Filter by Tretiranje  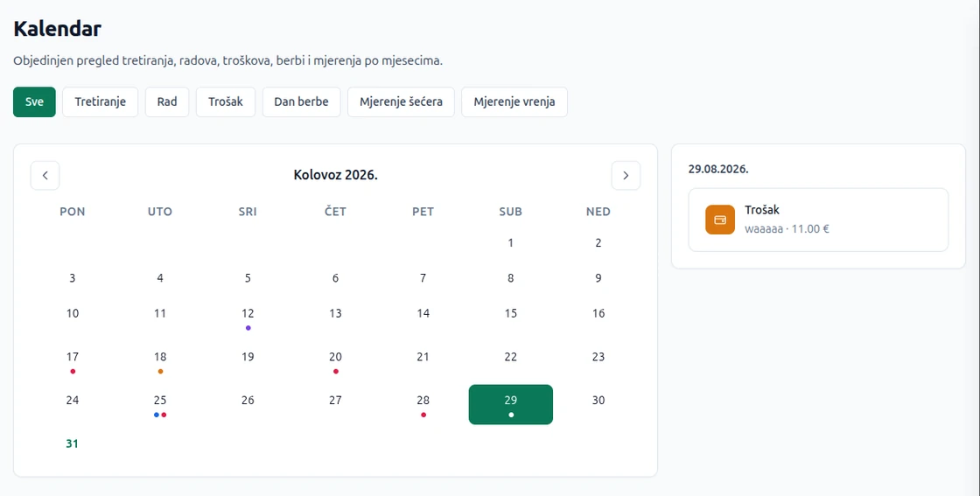[x=100, y=101]
